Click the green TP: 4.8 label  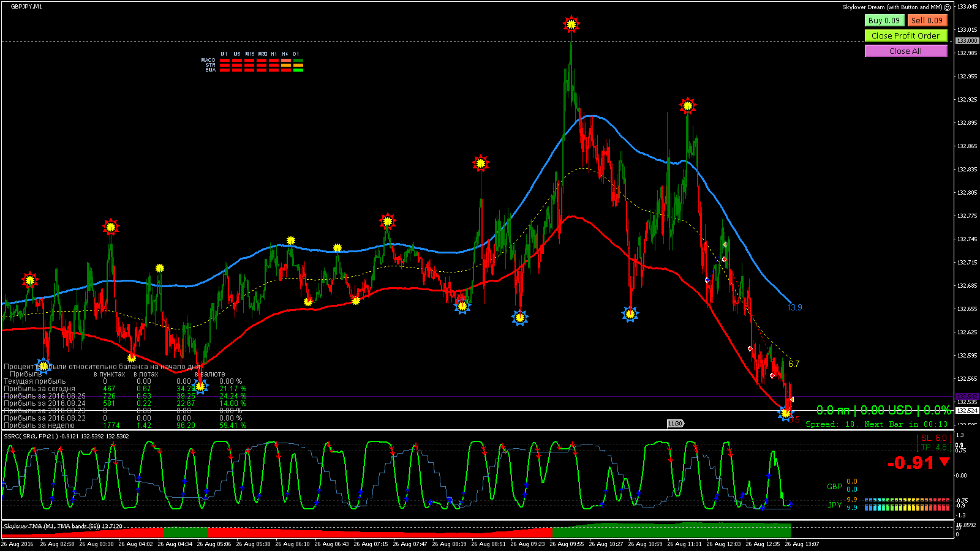click(934, 447)
